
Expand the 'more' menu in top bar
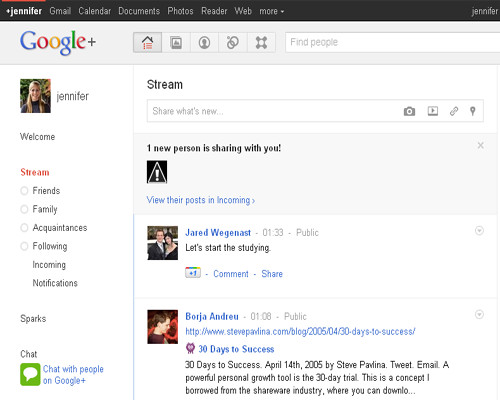tap(272, 11)
